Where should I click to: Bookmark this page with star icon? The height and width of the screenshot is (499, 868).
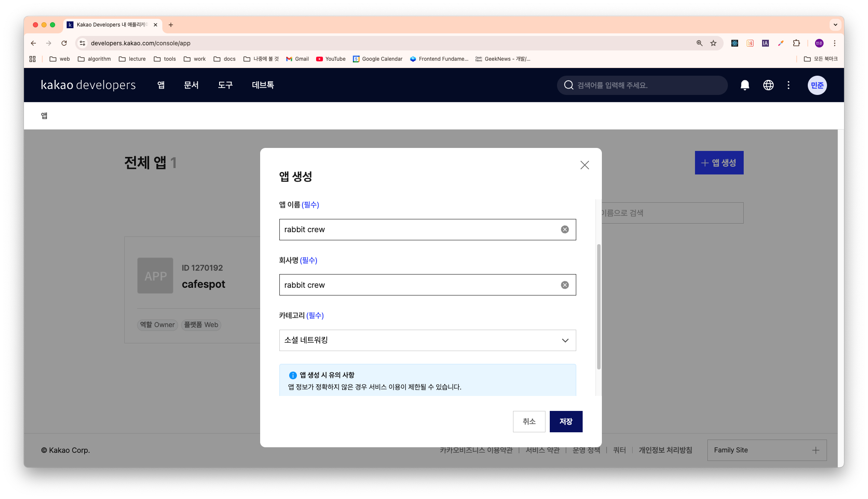(x=713, y=43)
